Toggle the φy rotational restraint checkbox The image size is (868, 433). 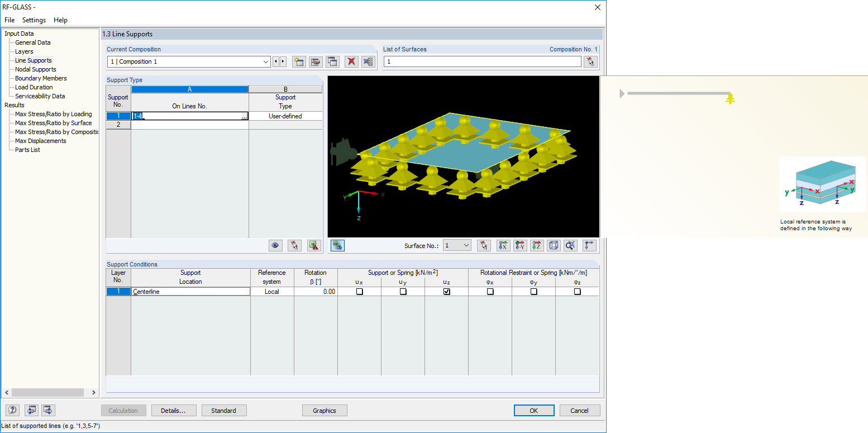(534, 292)
